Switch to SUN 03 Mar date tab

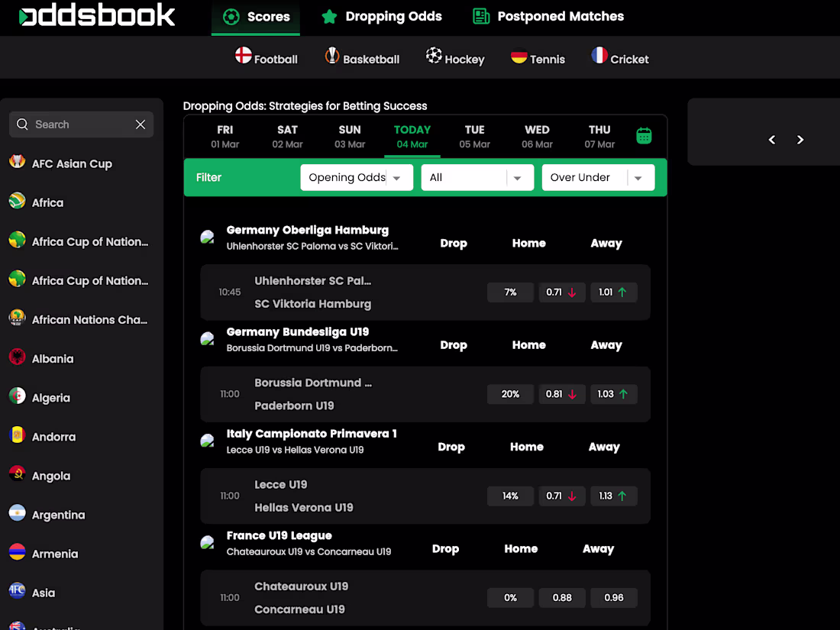tap(350, 137)
